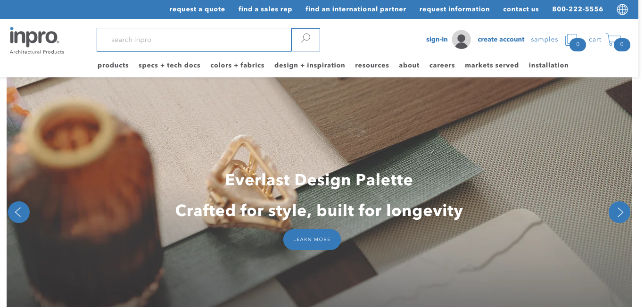
Task: Select the resources menu item
Action: click(x=372, y=66)
